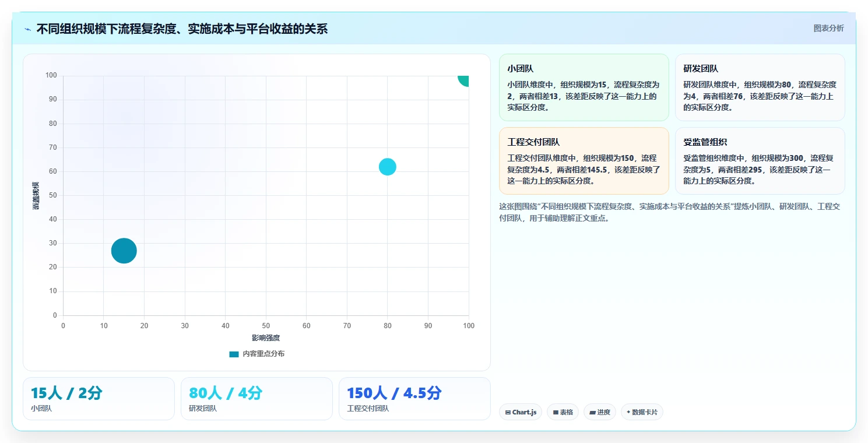The image size is (868, 443).
Task: Click the icon inside the 表格 chip
Action: pyautogui.click(x=556, y=412)
